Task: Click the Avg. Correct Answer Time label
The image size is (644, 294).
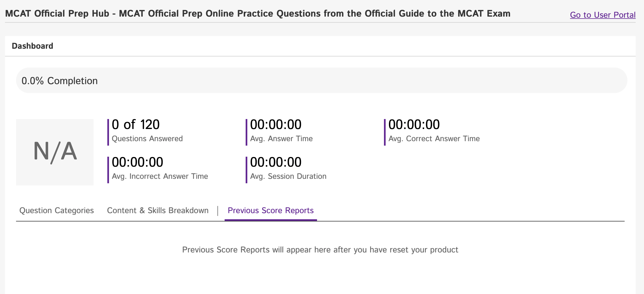Action: tap(434, 138)
